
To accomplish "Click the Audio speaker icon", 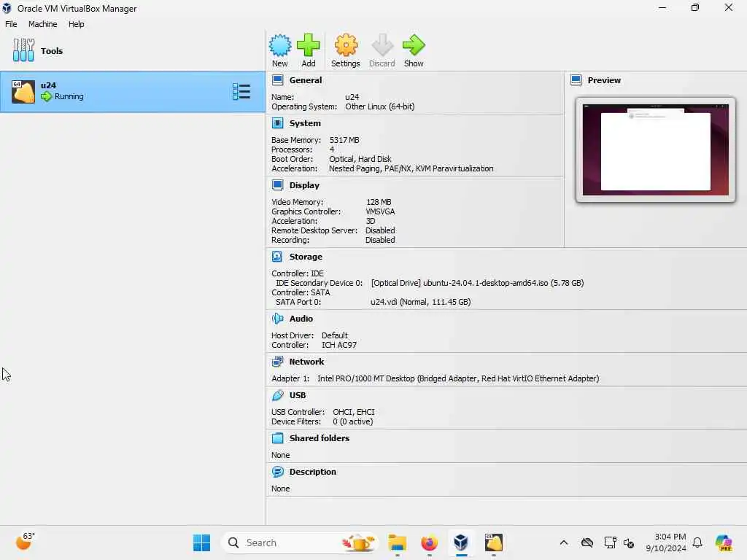I will click(x=277, y=319).
